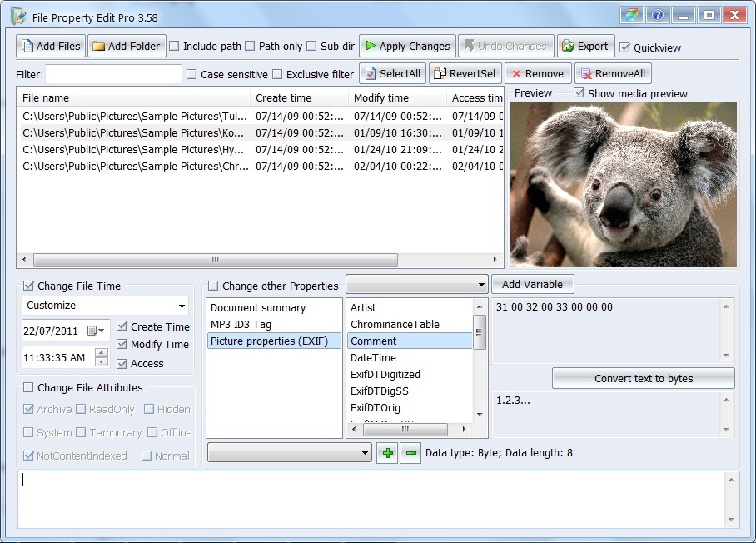Click the Export toolbar button
756x543 pixels.
click(585, 46)
